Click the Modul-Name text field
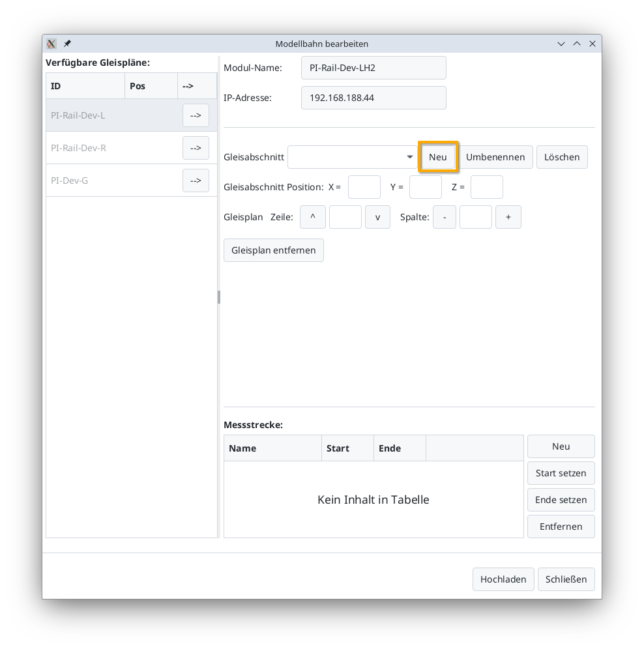This screenshot has height=649, width=644. pos(373,68)
